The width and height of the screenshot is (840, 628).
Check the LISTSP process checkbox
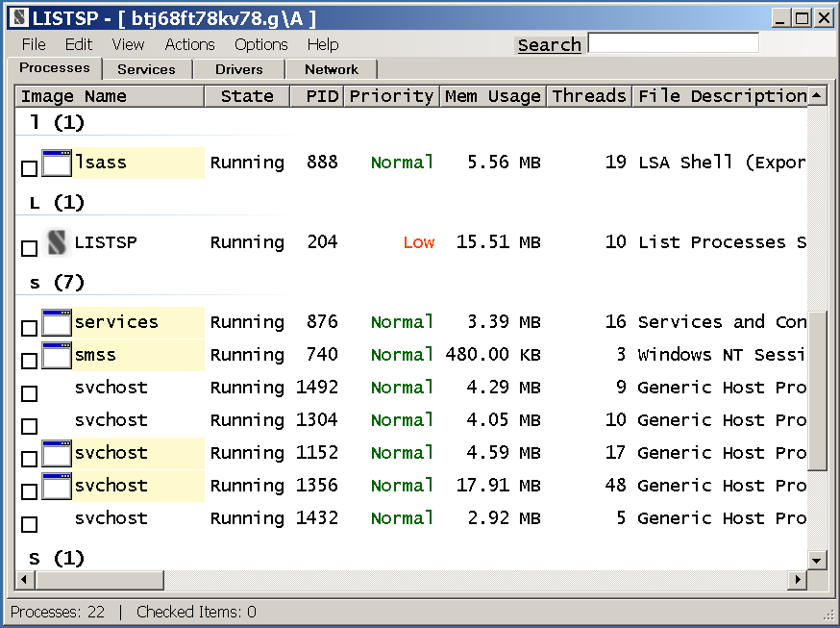(x=29, y=248)
